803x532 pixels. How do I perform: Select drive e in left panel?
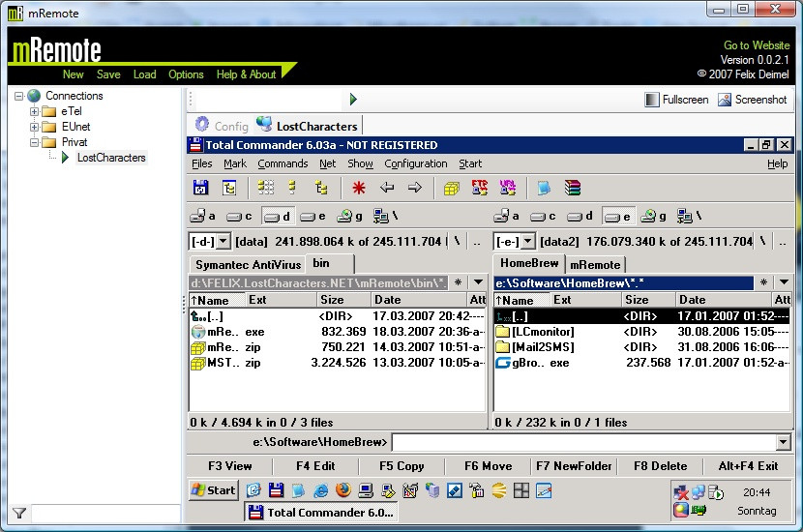click(x=312, y=217)
